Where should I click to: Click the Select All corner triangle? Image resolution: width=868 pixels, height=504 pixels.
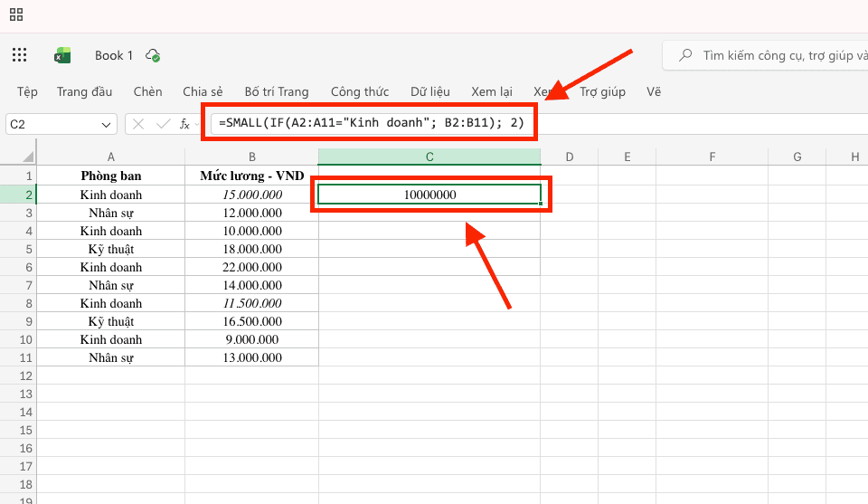tap(28, 157)
